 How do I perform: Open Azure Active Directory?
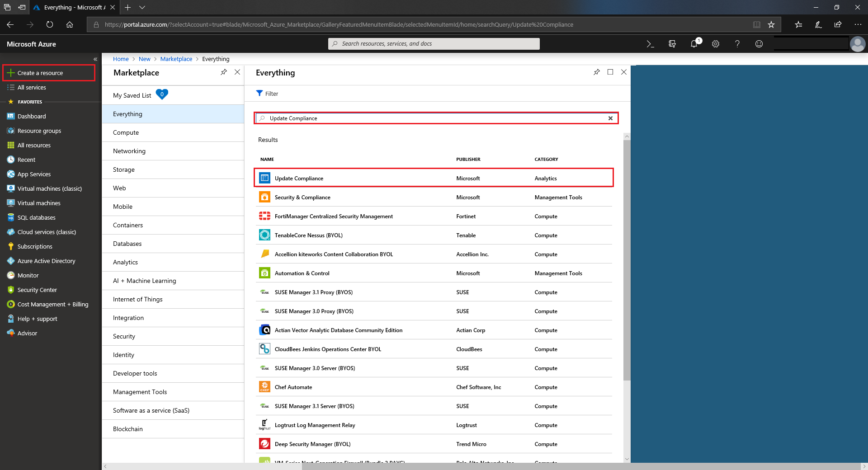point(46,261)
